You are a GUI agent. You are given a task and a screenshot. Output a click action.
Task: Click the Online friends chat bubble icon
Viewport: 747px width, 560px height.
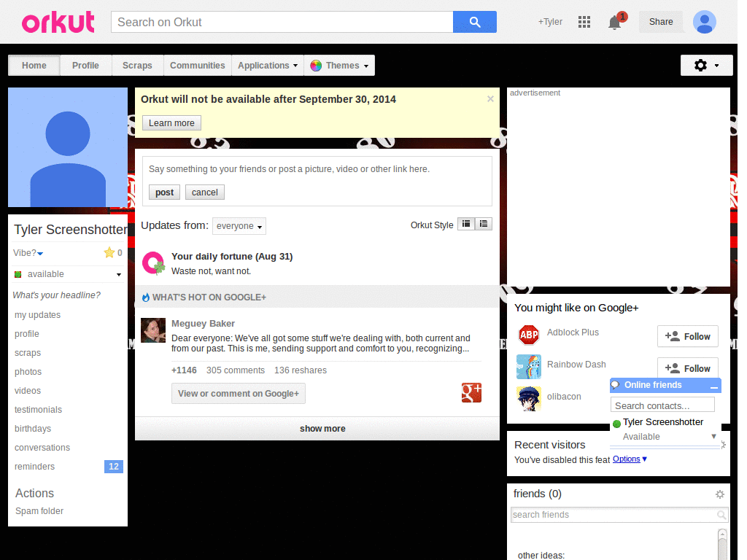click(x=616, y=385)
